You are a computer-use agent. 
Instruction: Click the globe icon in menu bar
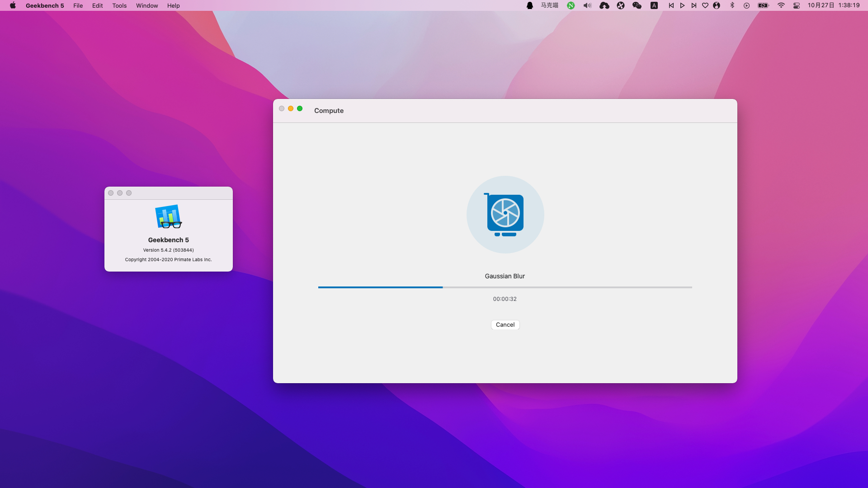717,5
